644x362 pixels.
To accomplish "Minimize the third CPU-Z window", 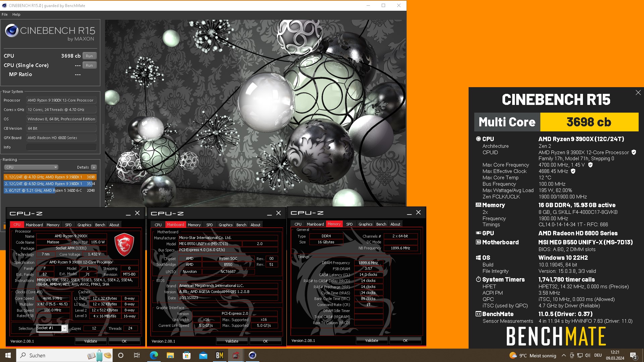I will [x=409, y=213].
